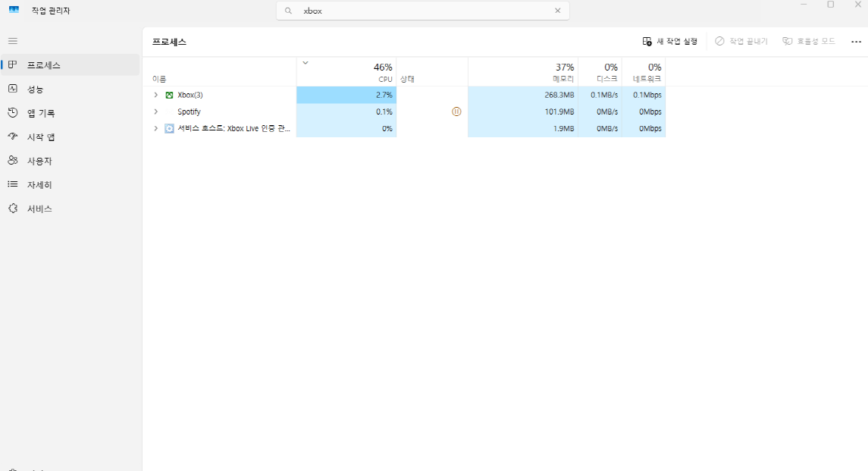Sort by the 디스크 0% column header
Viewport: 868px width, 471px height.
(600, 72)
